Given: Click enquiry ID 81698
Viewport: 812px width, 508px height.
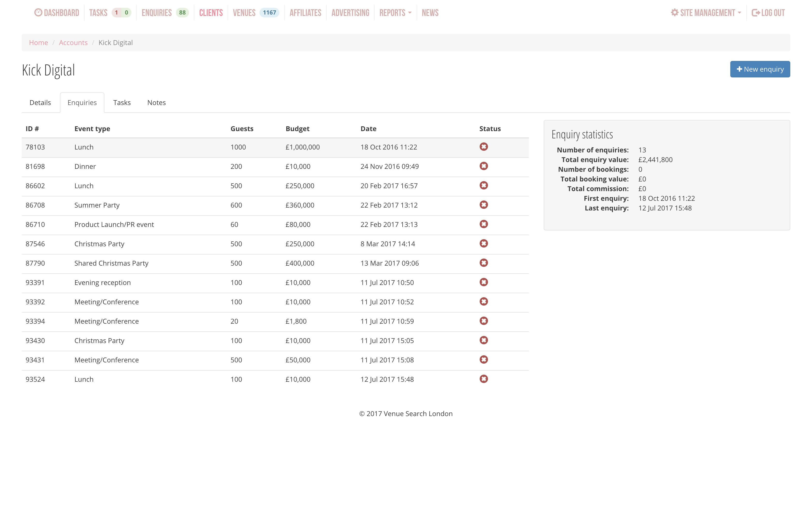Looking at the screenshot, I should [35, 166].
